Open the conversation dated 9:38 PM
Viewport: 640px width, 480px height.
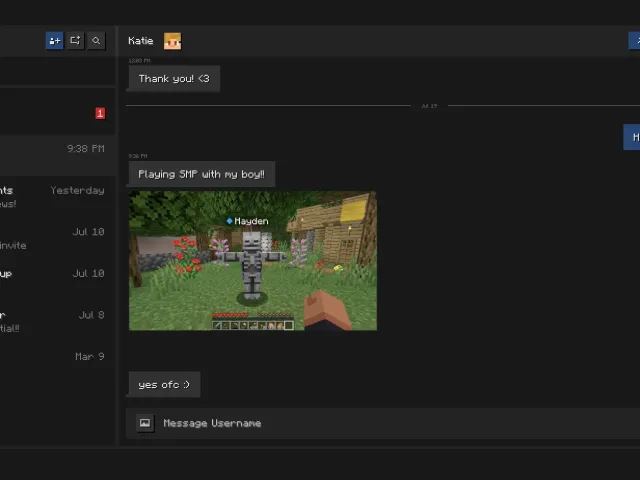tap(58, 155)
